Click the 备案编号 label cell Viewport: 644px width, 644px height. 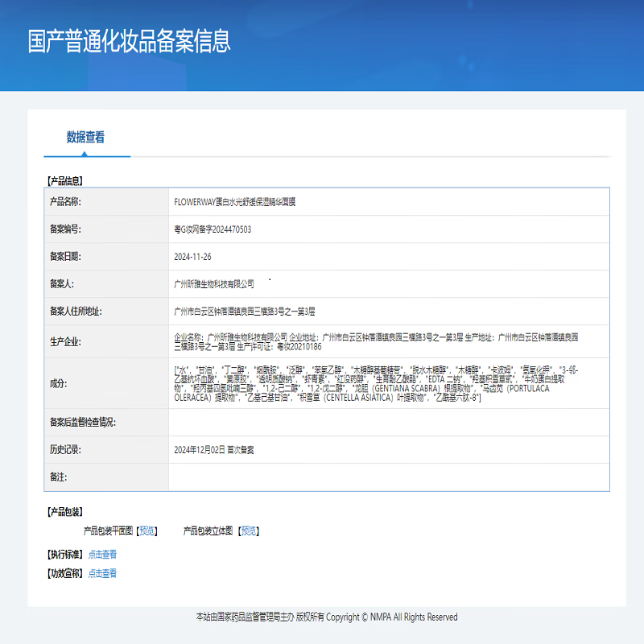coord(106,229)
